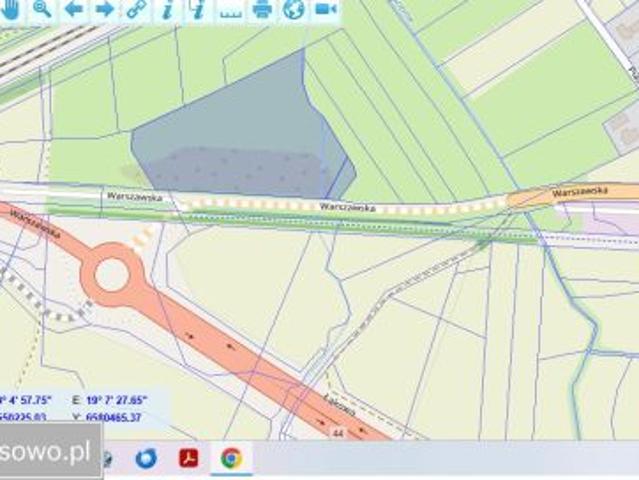Click the roundabout center on the map
Viewport: 639px width, 480px height.
(x=111, y=274)
